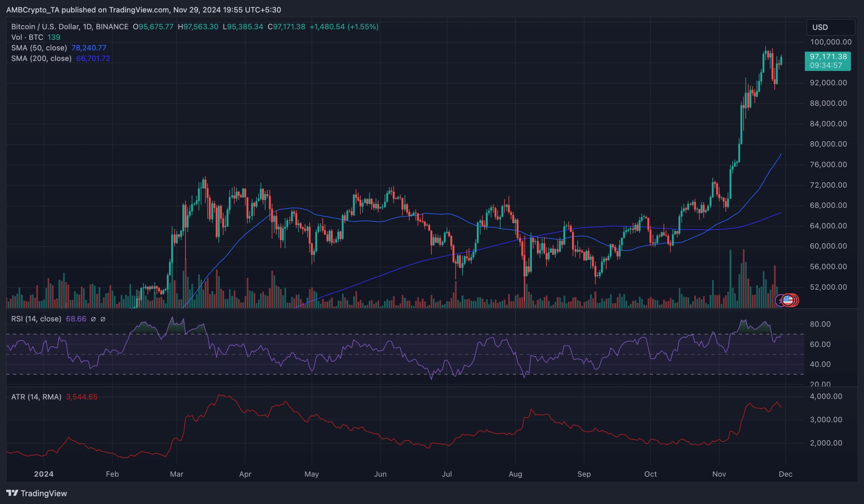Screen dimensions: 864x504
Task: Click the ATR 2,000.00 axis label
Action: (x=826, y=443)
